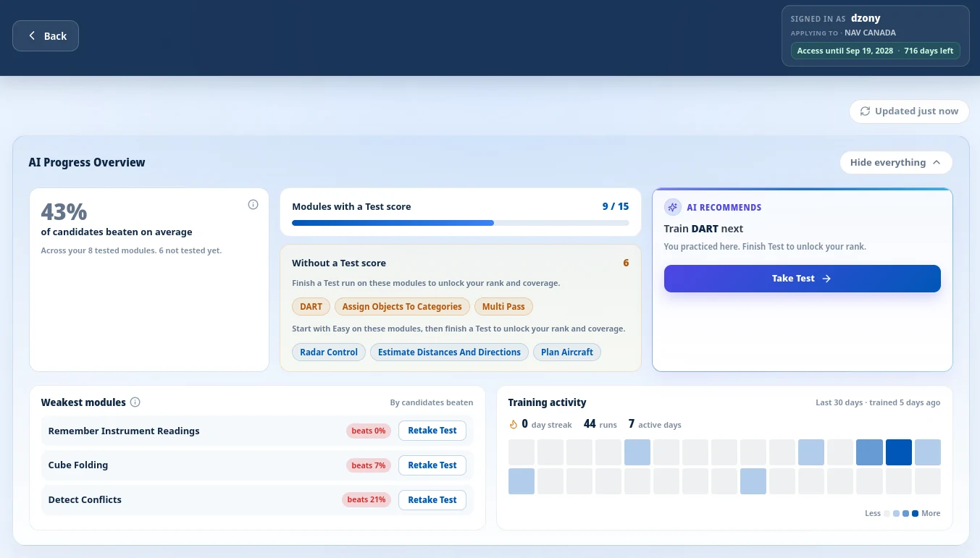
Task: Click the Access until Sep 19, 2028 badge
Action: 876,51
